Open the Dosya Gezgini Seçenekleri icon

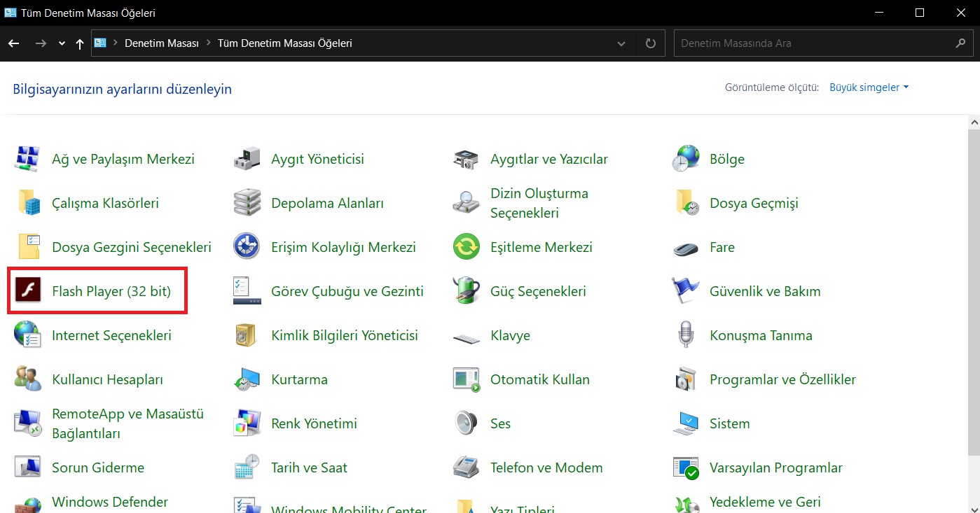point(28,247)
